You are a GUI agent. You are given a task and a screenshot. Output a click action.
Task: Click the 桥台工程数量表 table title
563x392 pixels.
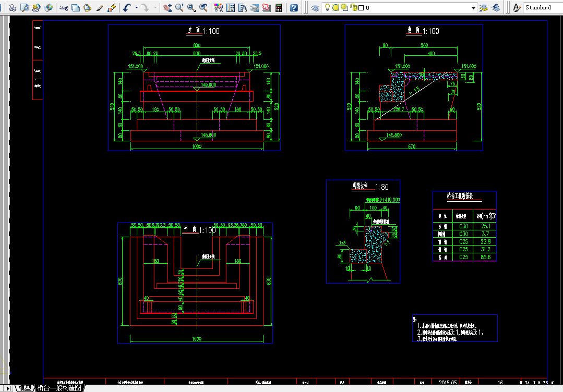460,196
